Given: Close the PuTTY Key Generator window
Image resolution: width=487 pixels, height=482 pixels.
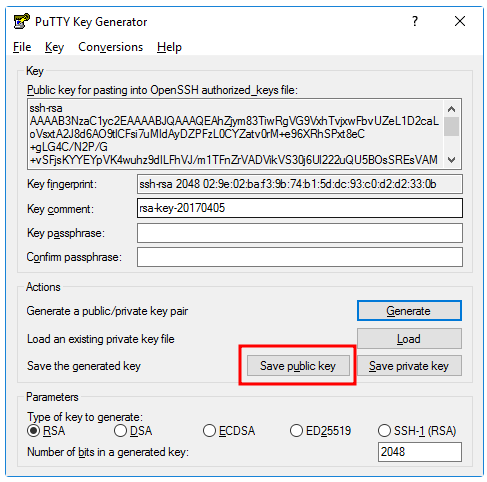Looking at the screenshot, I should 460,21.
